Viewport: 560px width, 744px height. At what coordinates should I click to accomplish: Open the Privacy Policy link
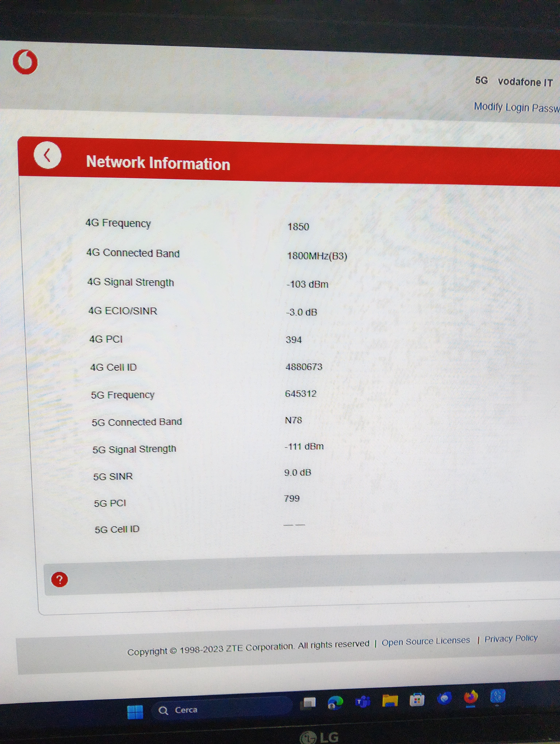pyautogui.click(x=511, y=638)
